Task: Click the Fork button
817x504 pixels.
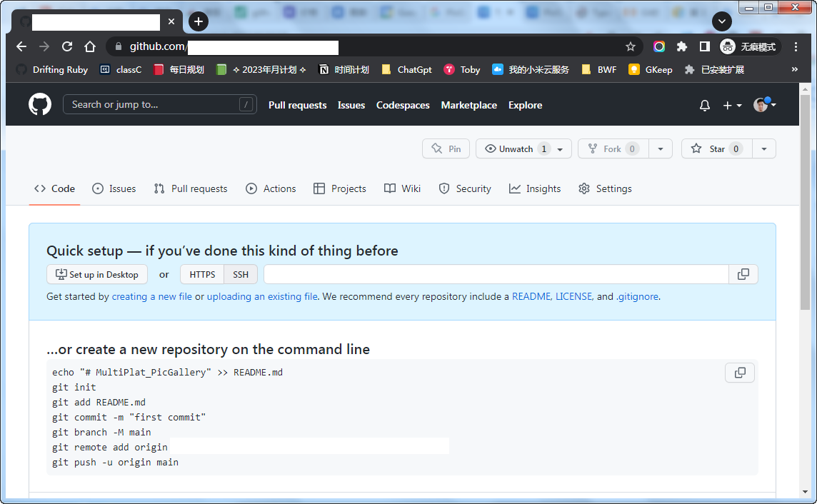Action: coord(613,149)
